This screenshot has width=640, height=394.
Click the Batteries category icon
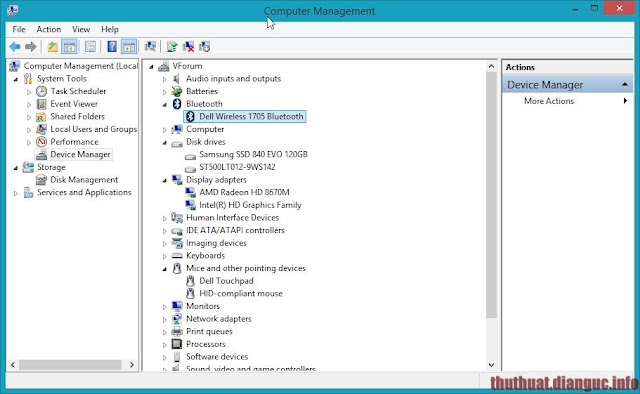[177, 91]
